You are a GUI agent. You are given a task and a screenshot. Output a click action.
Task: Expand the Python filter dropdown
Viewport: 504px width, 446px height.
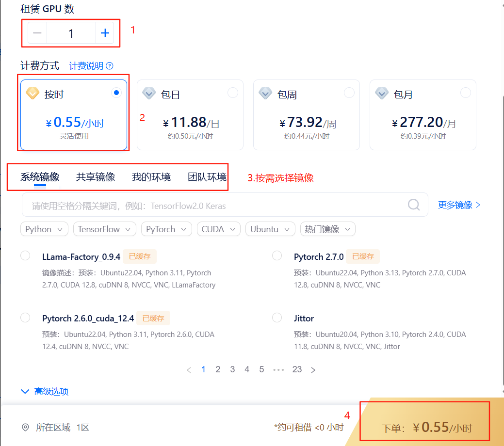tap(44, 229)
